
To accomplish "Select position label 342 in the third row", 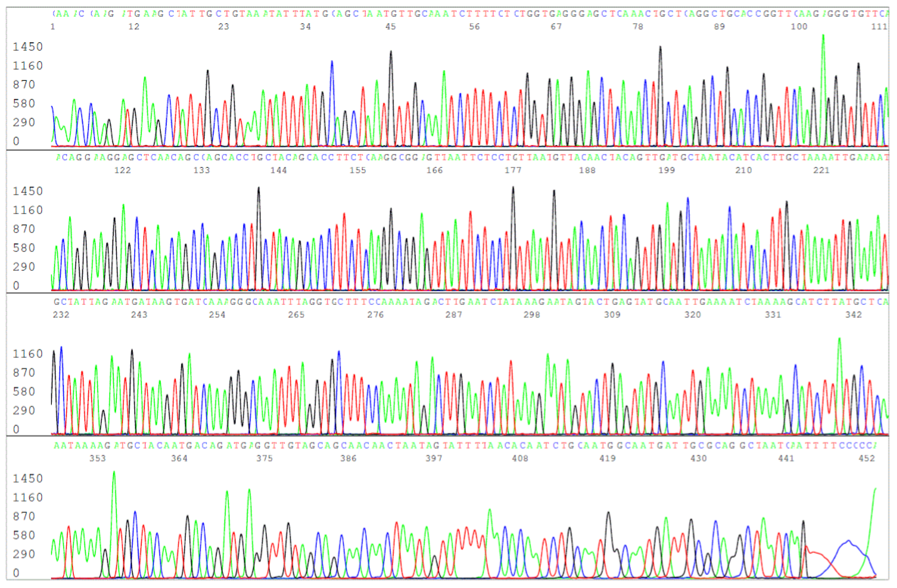I will [853, 315].
